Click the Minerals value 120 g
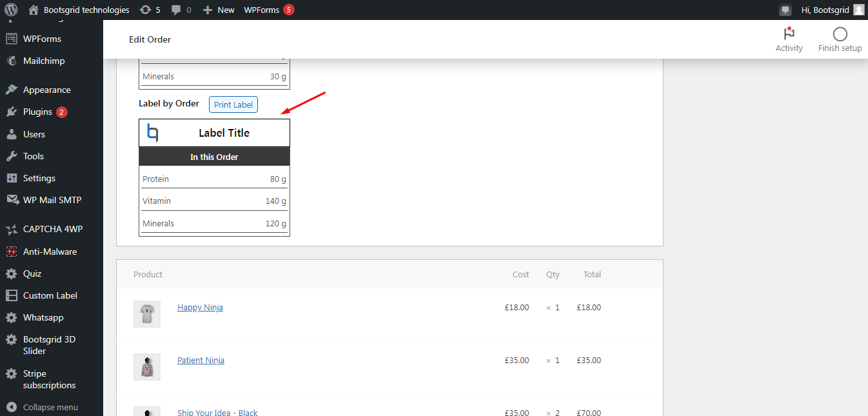The width and height of the screenshot is (868, 416). click(x=276, y=223)
